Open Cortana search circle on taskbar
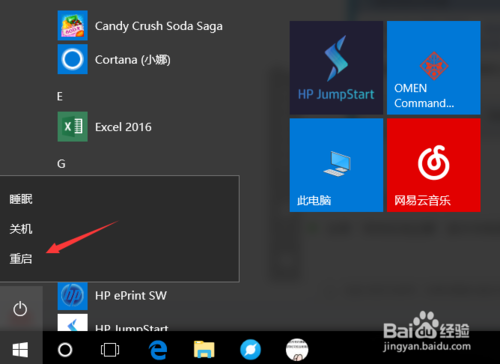 [x=65, y=350]
